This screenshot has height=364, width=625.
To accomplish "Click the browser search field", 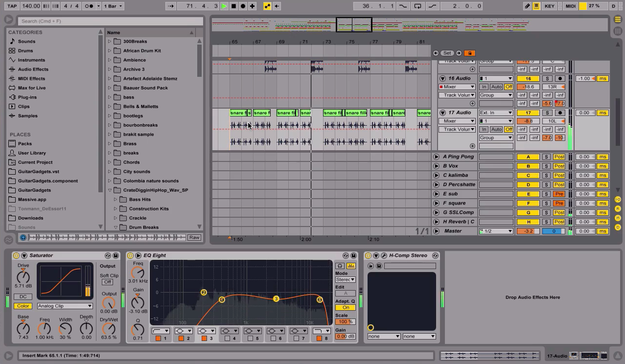I will [111, 21].
